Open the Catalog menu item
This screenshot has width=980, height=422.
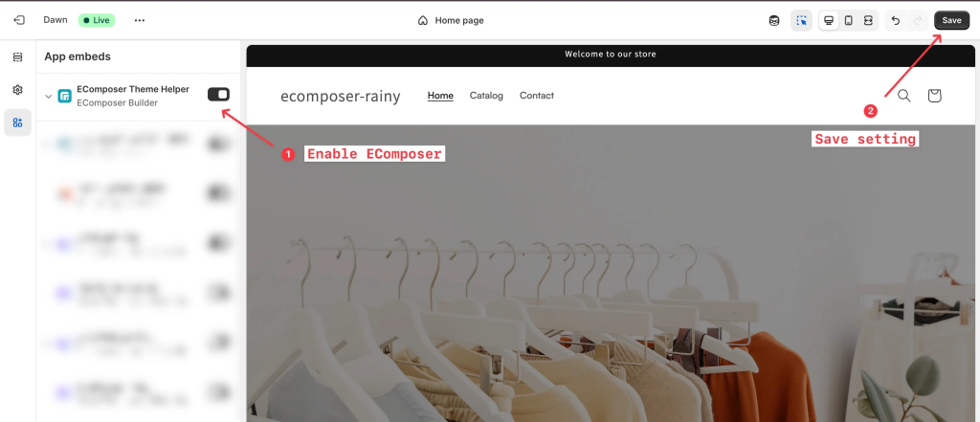(x=486, y=96)
